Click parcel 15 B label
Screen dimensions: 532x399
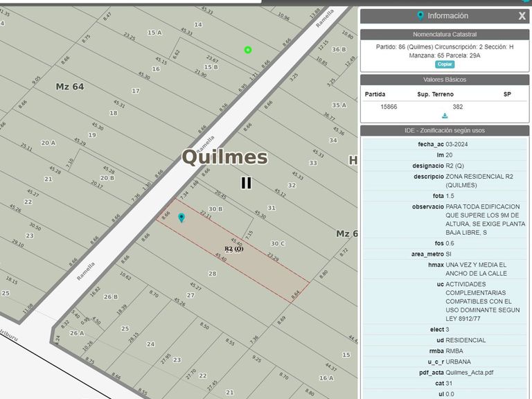click(211, 67)
